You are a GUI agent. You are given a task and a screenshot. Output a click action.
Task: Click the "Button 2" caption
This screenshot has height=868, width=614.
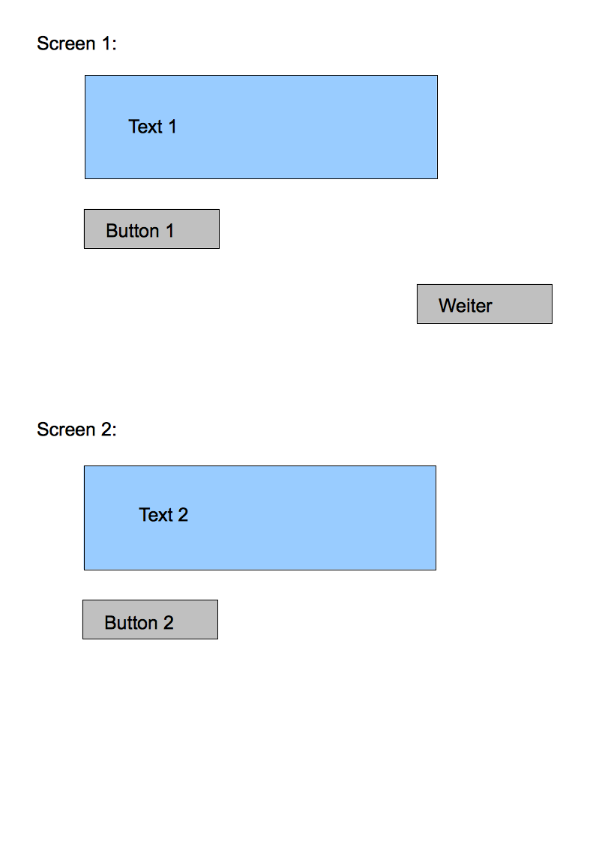tap(139, 623)
